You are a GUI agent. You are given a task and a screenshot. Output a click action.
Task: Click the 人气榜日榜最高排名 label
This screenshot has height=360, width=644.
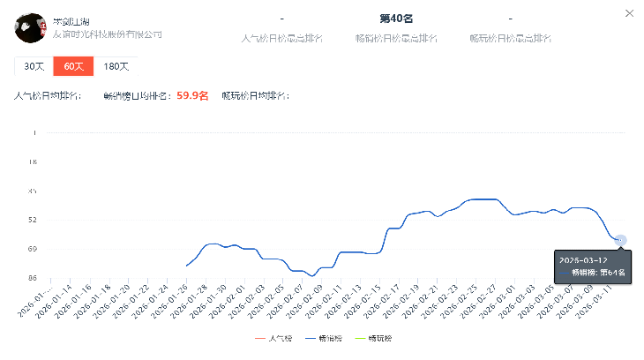pos(281,38)
